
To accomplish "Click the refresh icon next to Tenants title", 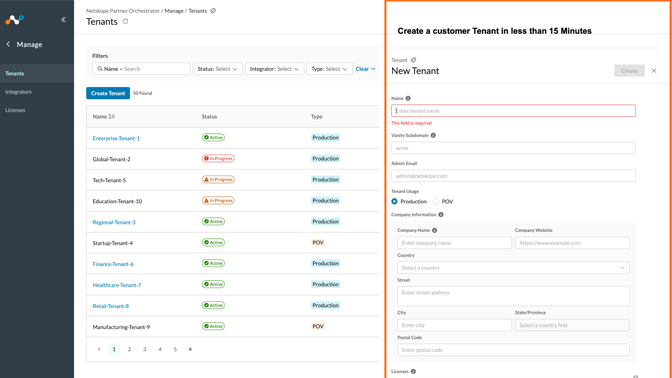I will point(125,21).
